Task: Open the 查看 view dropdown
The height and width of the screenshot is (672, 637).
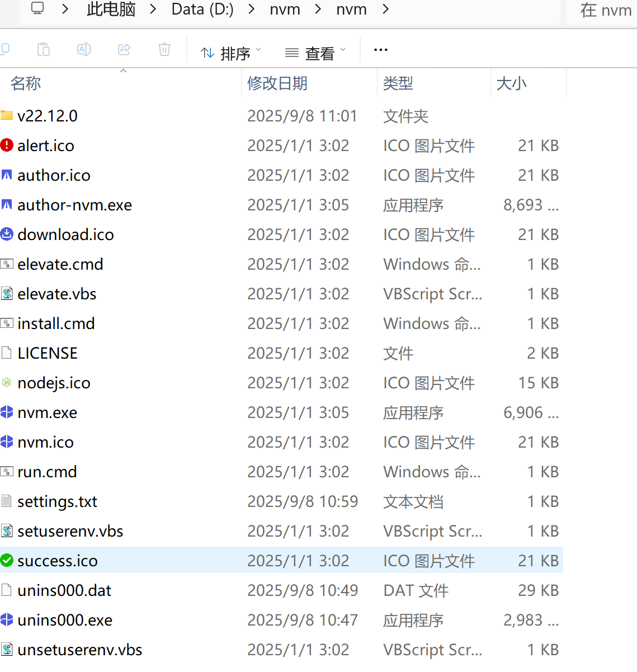Action: [x=315, y=53]
